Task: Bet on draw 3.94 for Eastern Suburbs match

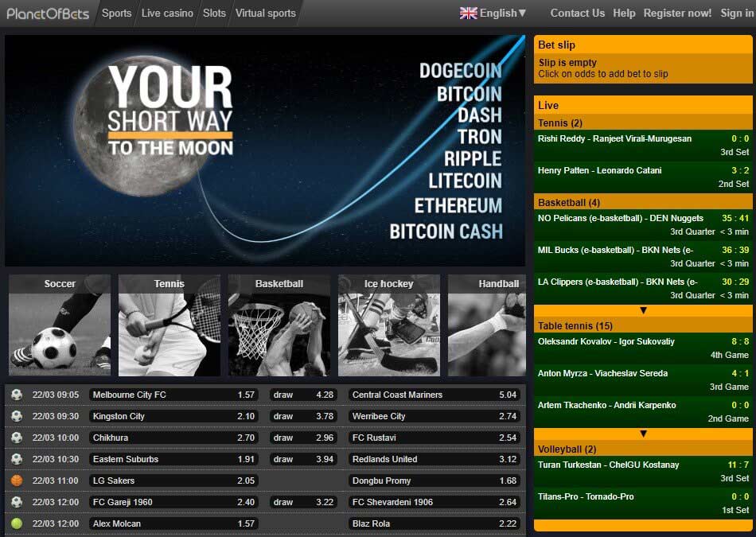Action: [302, 459]
